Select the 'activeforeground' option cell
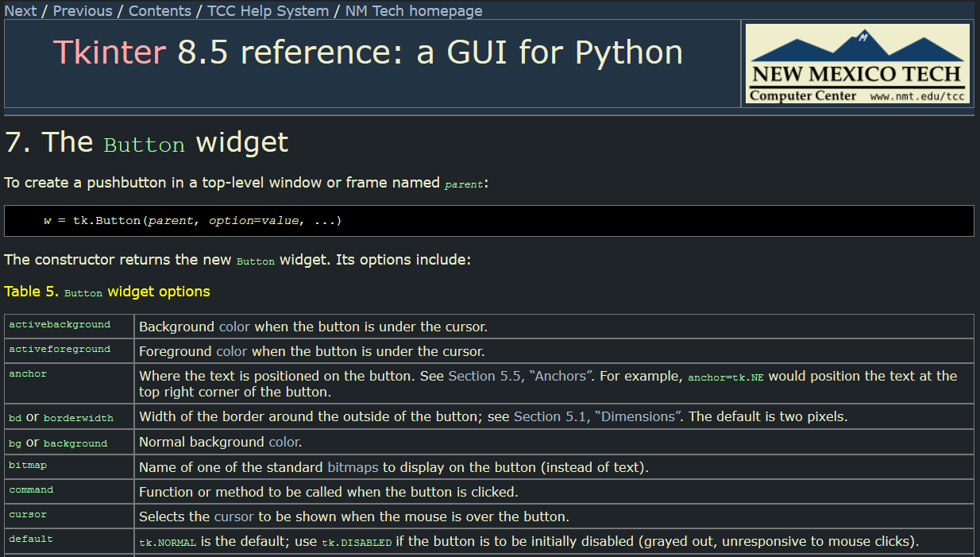This screenshot has height=557, width=980. (x=70, y=351)
